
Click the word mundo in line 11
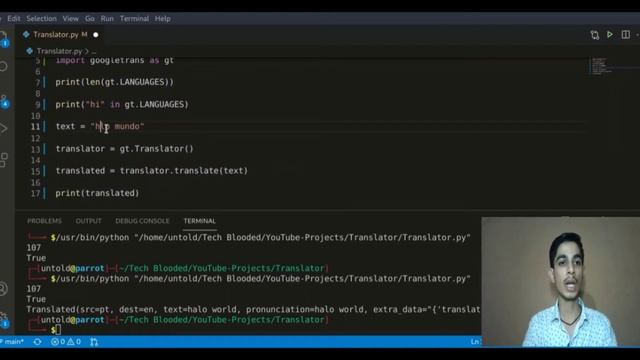pos(127,127)
